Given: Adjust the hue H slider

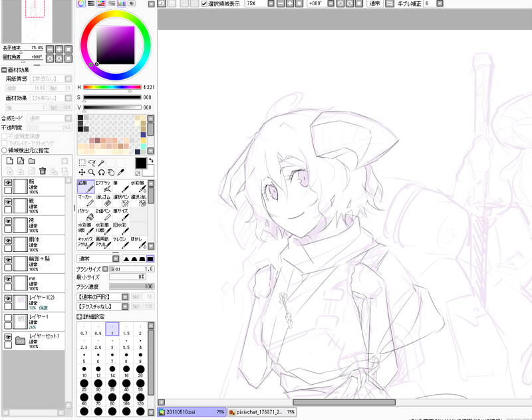Looking at the screenshot, I should [112, 88].
